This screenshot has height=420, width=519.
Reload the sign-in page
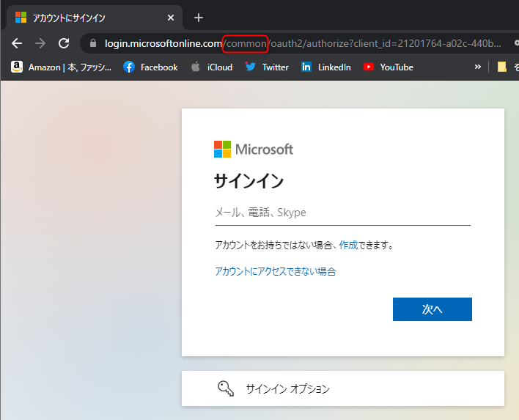[x=64, y=43]
